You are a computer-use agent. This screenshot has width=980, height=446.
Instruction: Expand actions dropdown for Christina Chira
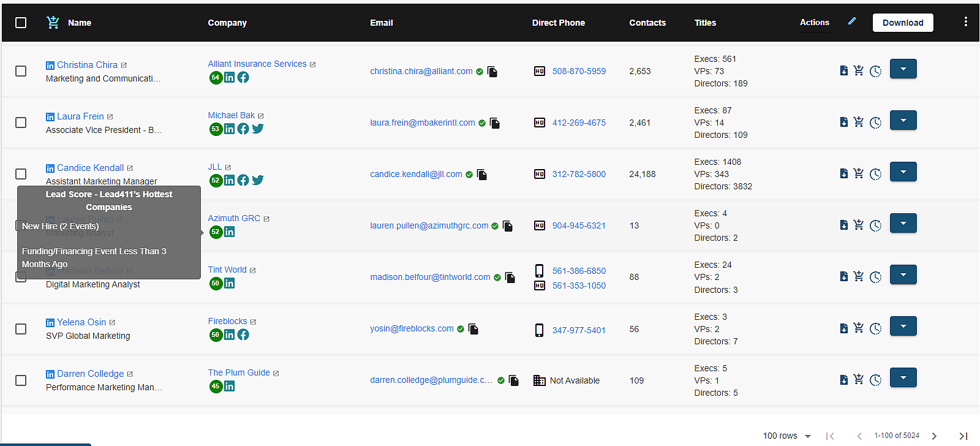tap(903, 69)
